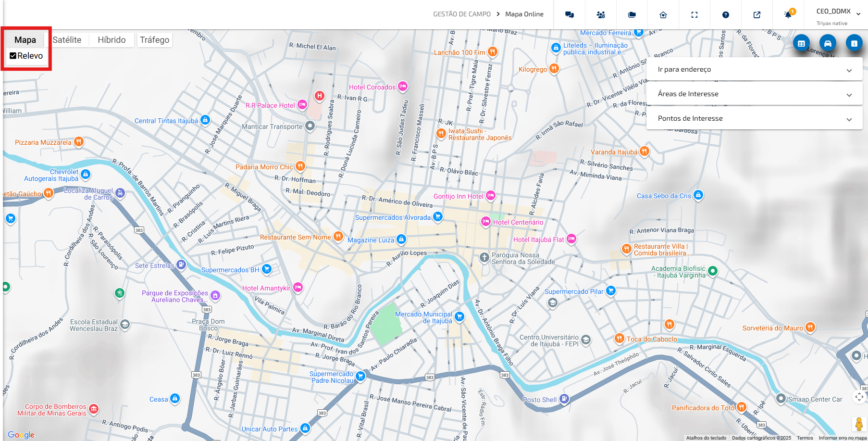
Task: Click the home with heart icon
Action: [663, 15]
